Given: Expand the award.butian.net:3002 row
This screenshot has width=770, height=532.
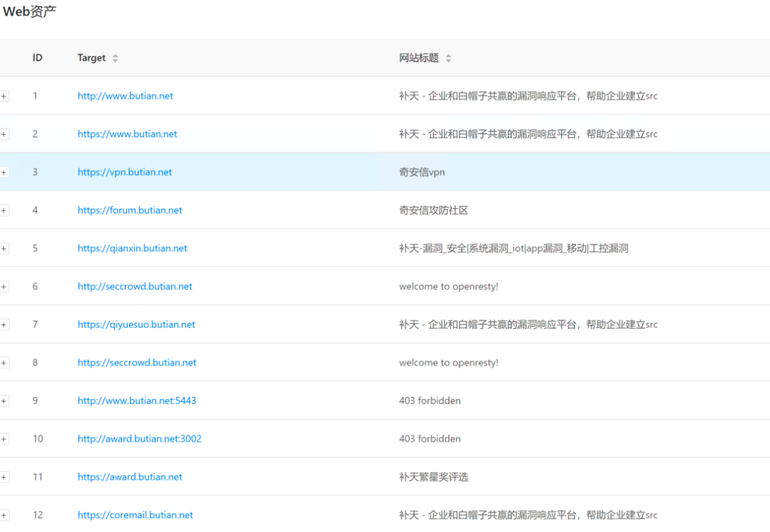Looking at the screenshot, I should click(x=4, y=439).
